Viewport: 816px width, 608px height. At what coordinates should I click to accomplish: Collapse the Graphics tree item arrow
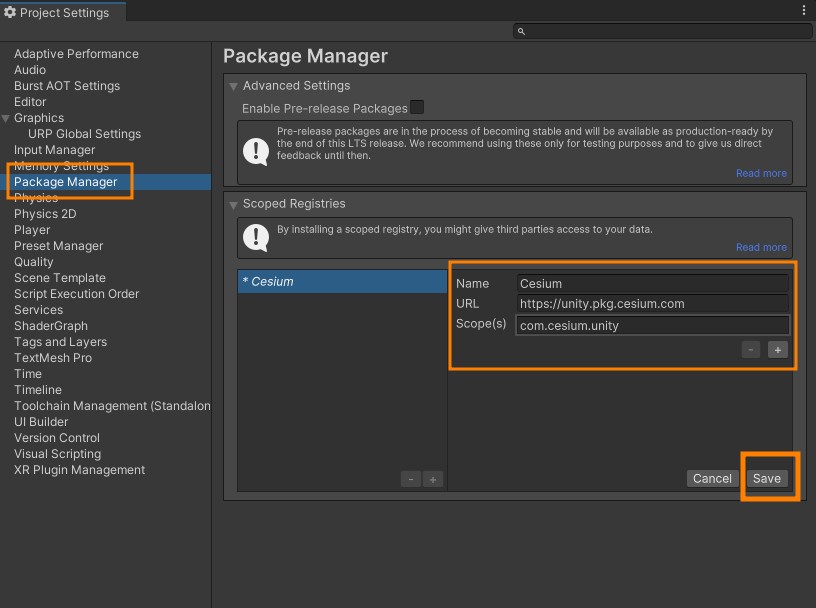[6, 119]
